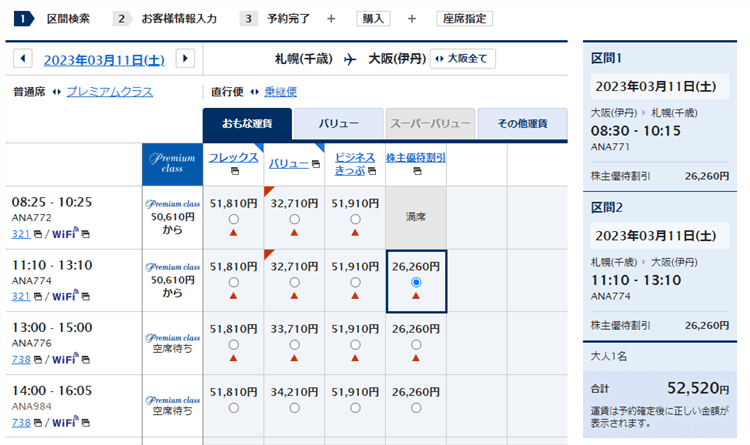Open the プレミアムクラス link
Screen dimensions: 750x445
tap(110, 91)
